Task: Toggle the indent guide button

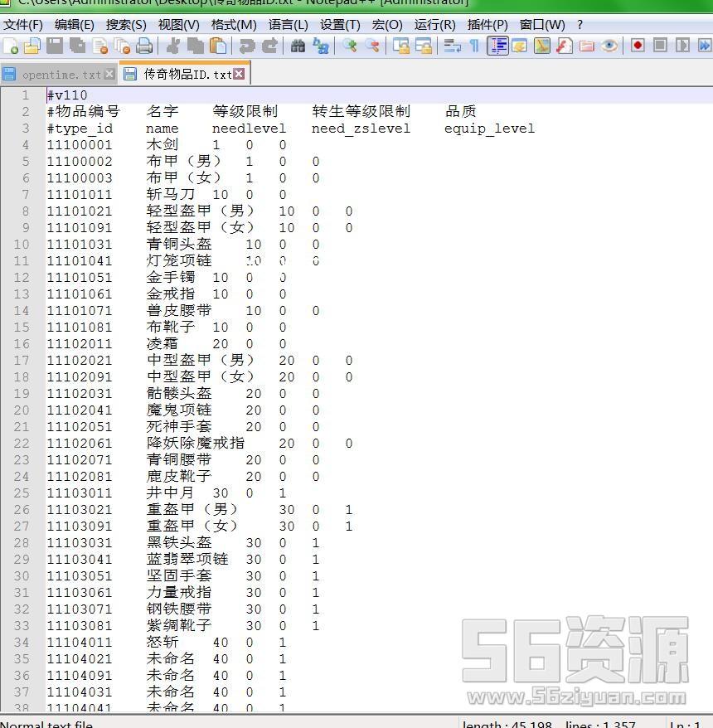Action: pyautogui.click(x=497, y=46)
